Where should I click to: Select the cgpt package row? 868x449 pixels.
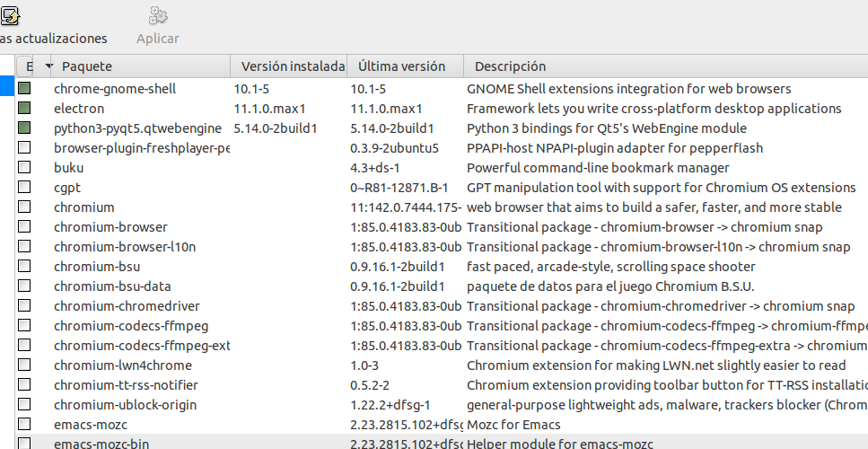pos(67,188)
